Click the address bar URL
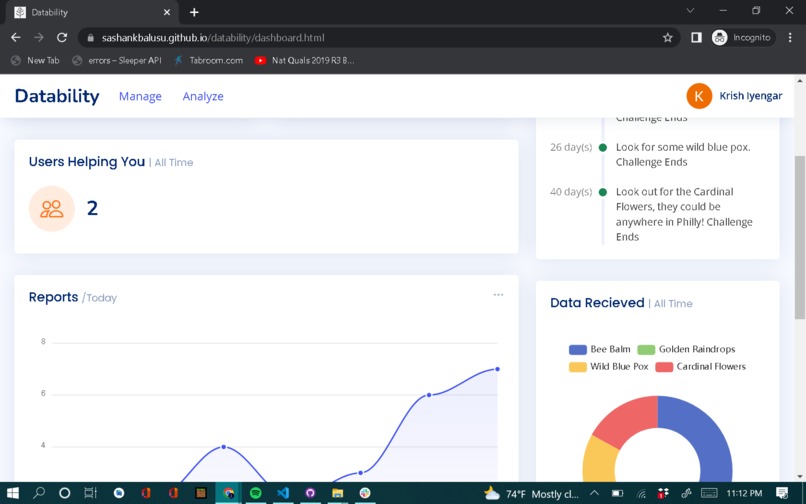This screenshot has height=504, width=806. tap(213, 38)
